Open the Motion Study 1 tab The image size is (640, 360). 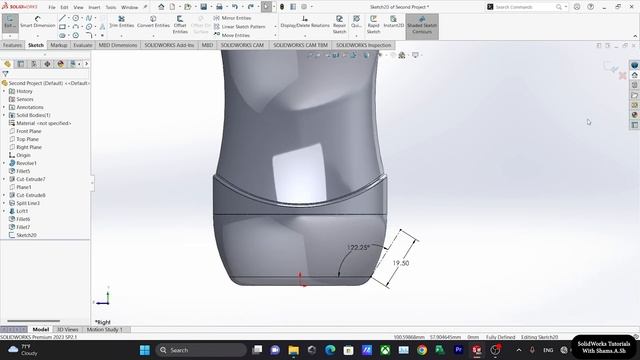pyautogui.click(x=104, y=329)
